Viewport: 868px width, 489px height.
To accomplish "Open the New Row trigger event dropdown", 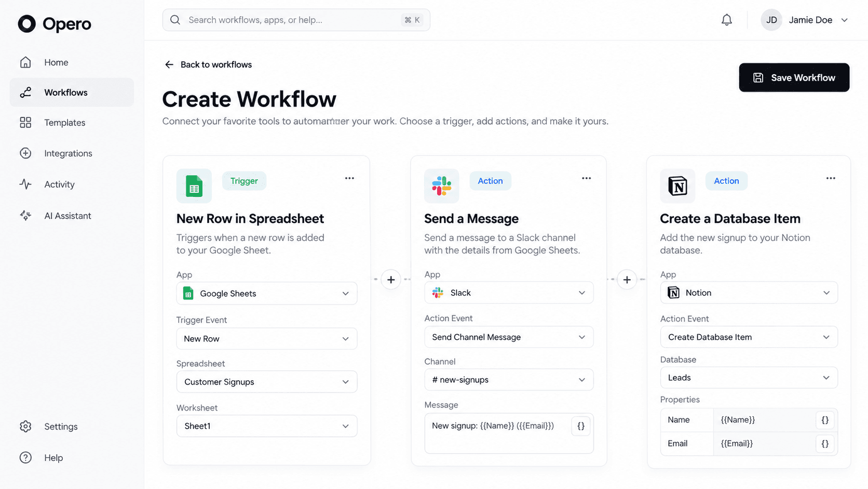I will (267, 339).
